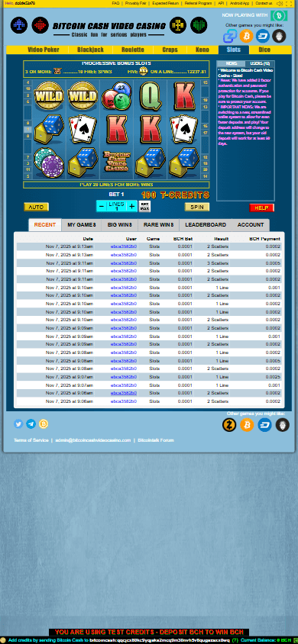Image resolution: width=298 pixels, height=644 pixels.
Task: Open the Monero-style face icon at top
Action: pos(279,36)
